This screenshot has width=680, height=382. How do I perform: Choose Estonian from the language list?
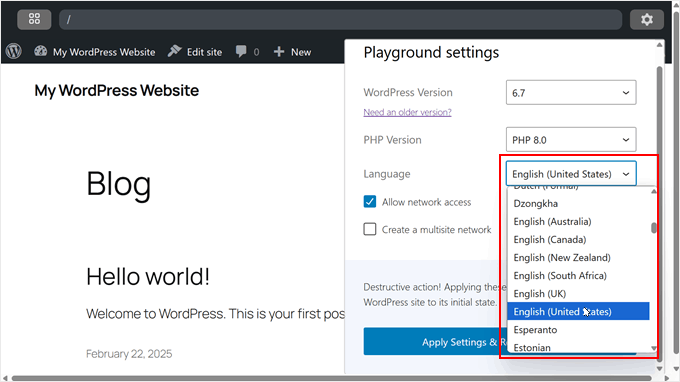(579, 347)
